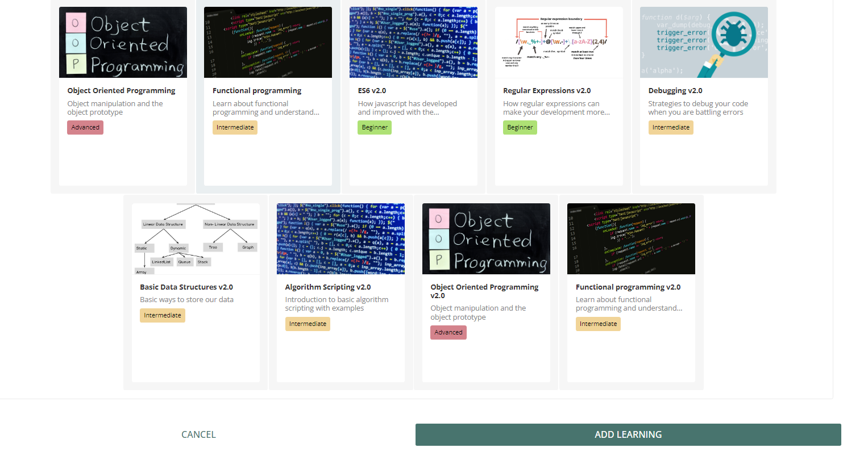Select the Algorithm Scripting v2.0 card image
This screenshot has height=456, width=868.
click(340, 239)
